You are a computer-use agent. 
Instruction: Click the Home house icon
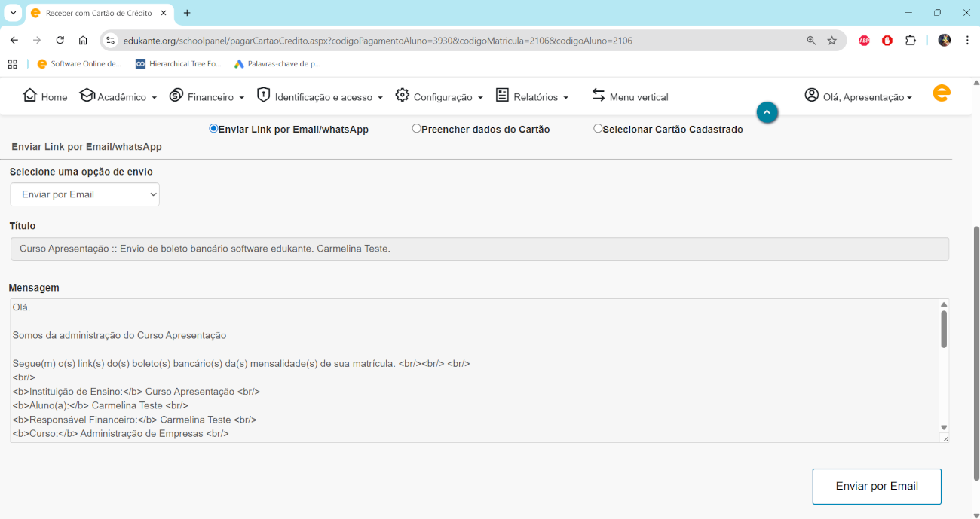[30, 96]
